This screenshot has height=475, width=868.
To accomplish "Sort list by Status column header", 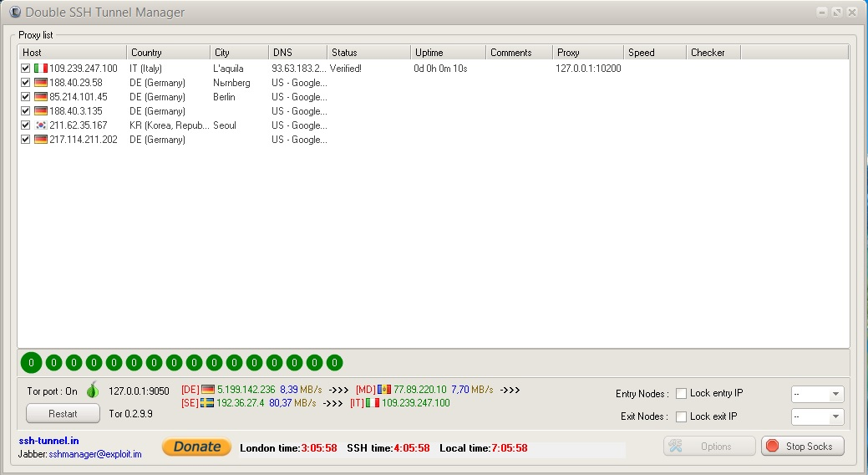I will [368, 53].
